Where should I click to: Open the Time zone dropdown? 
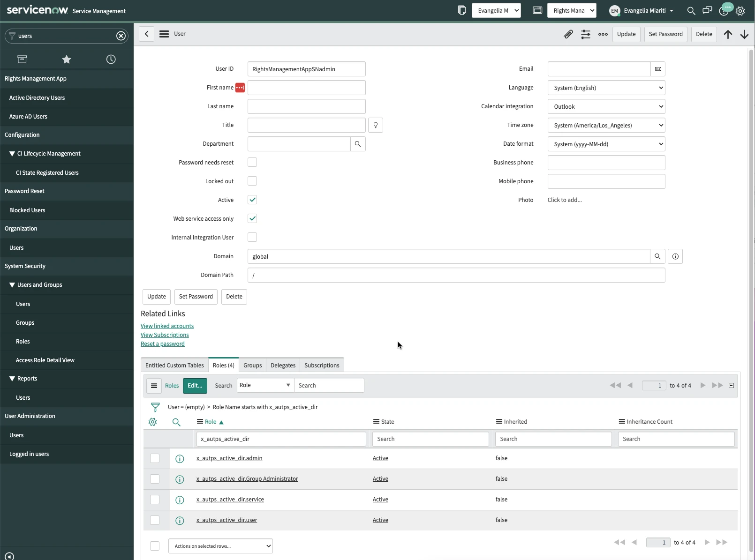click(x=606, y=125)
